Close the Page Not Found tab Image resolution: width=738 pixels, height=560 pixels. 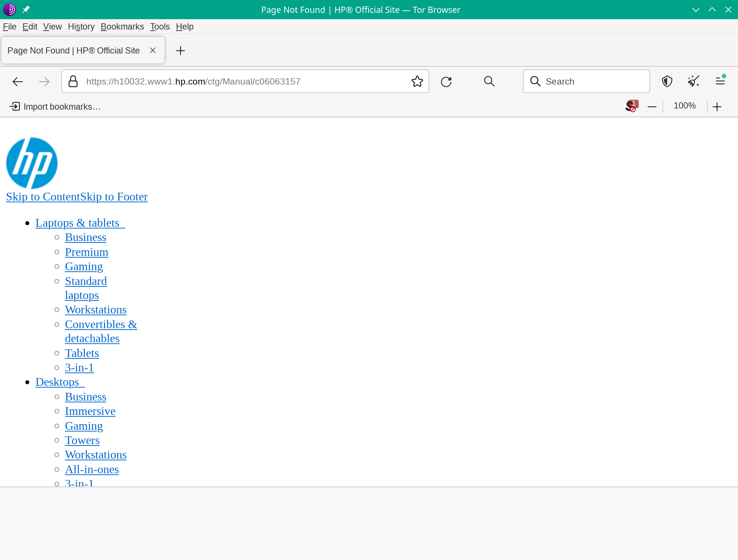153,51
